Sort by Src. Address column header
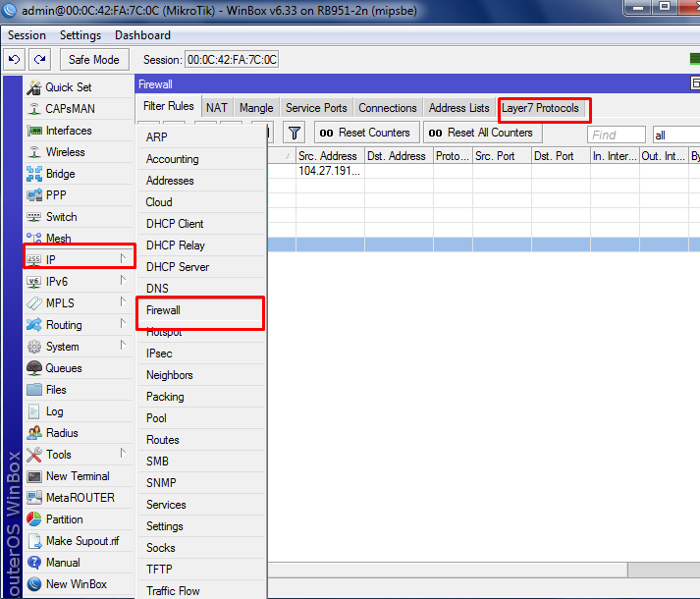The width and height of the screenshot is (700, 599). pos(330,156)
